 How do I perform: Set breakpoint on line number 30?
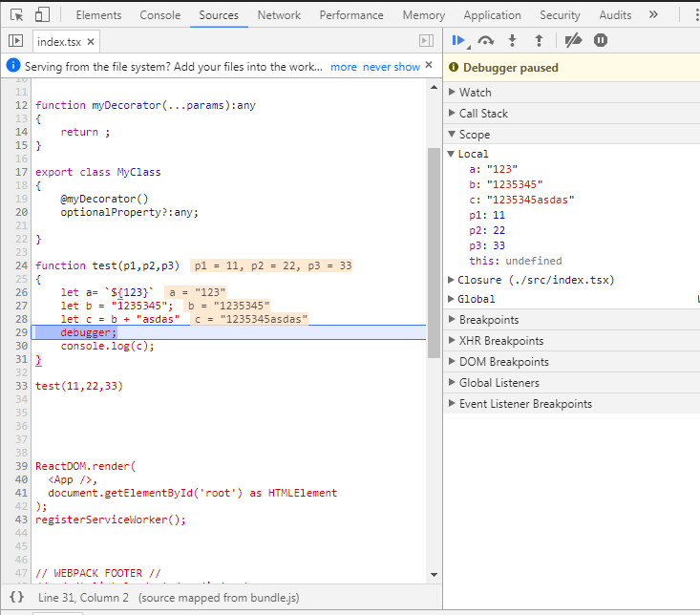[x=21, y=346]
